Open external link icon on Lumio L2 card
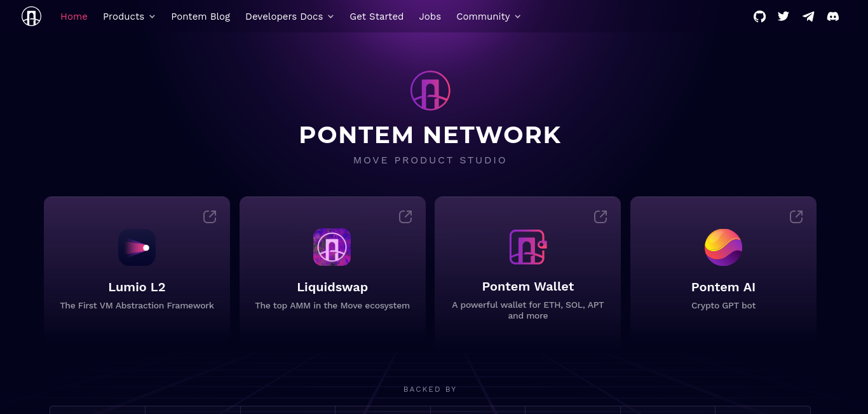 point(210,217)
